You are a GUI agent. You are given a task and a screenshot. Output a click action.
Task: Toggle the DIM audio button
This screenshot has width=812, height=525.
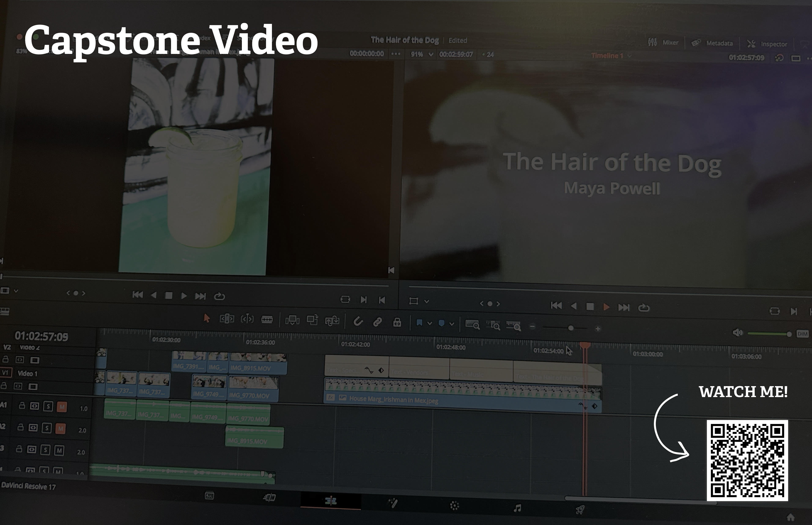point(802,334)
